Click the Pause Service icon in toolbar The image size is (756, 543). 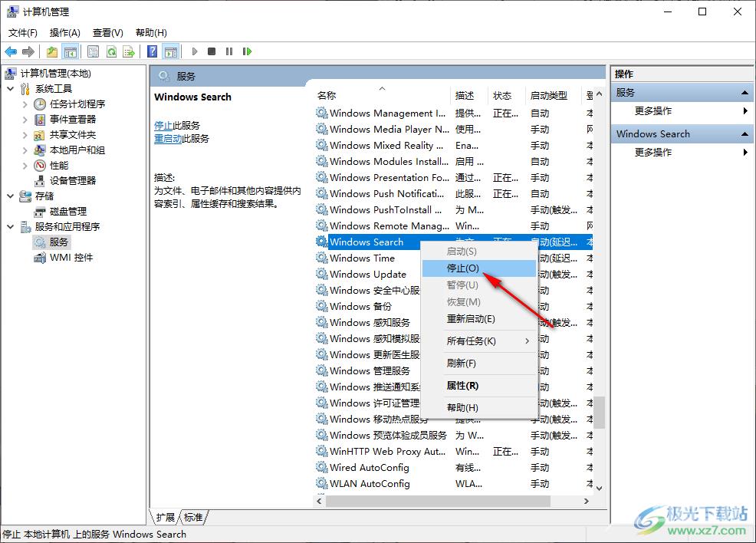(x=229, y=51)
